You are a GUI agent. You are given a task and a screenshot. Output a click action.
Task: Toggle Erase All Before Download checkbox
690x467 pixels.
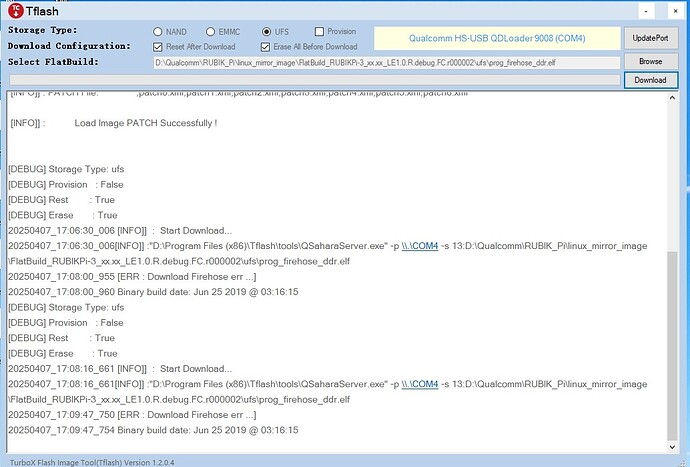pos(266,46)
